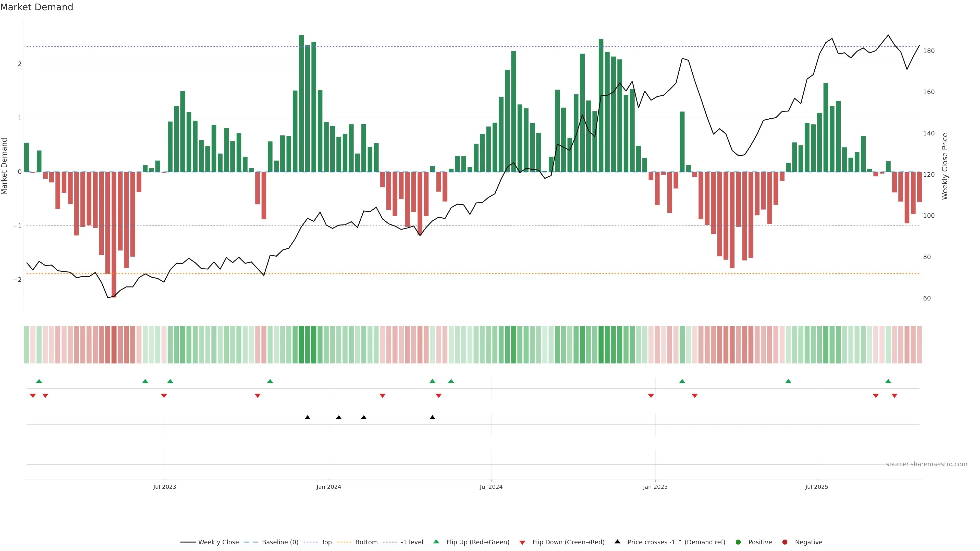Click the black Price crosses -1 legend triangle

point(617,542)
